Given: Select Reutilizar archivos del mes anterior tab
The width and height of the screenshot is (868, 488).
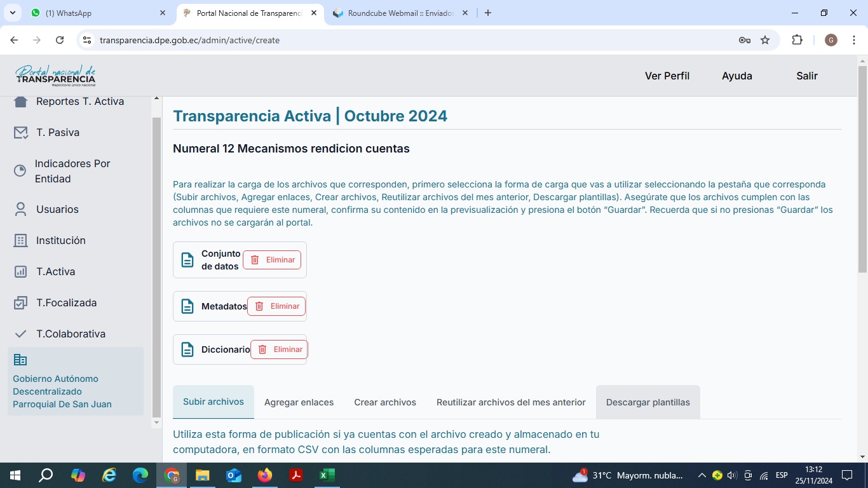Looking at the screenshot, I should point(511,402).
